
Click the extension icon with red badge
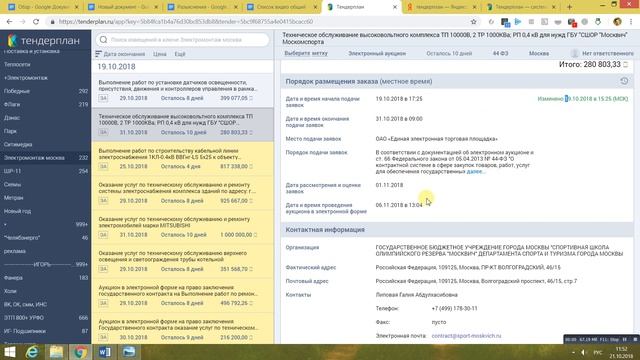[571, 22]
